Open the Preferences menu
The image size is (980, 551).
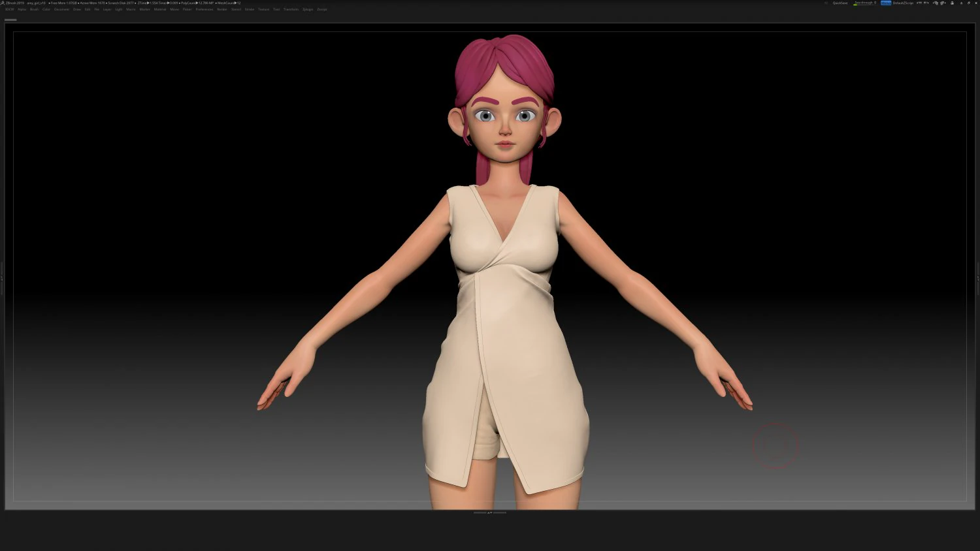[204, 9]
